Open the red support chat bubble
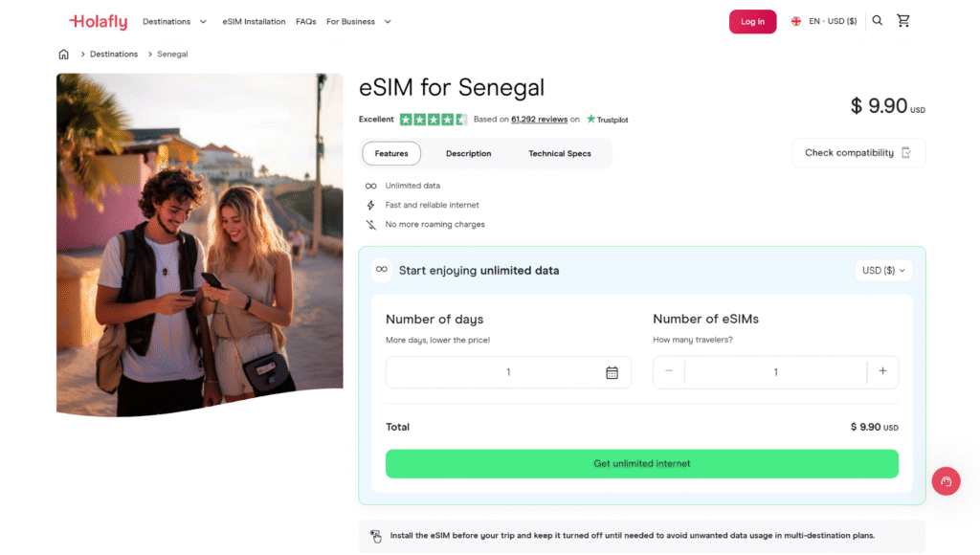 946,481
